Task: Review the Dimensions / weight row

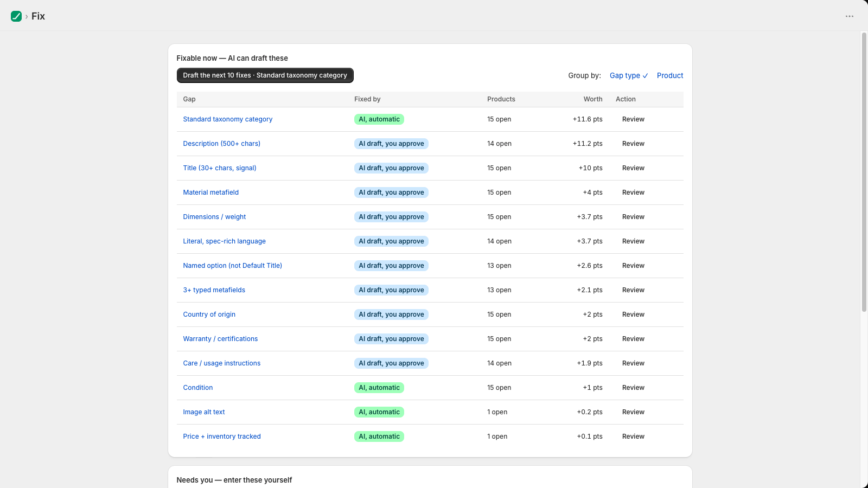Action: coord(633,217)
